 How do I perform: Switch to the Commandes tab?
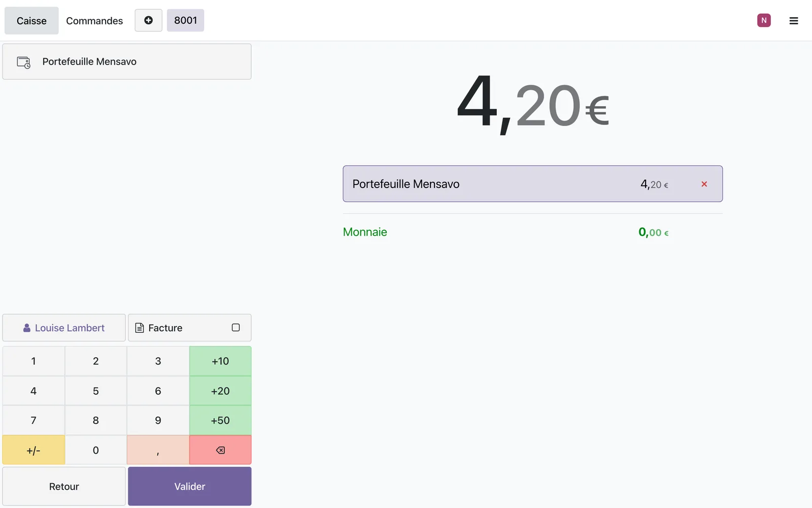point(94,21)
